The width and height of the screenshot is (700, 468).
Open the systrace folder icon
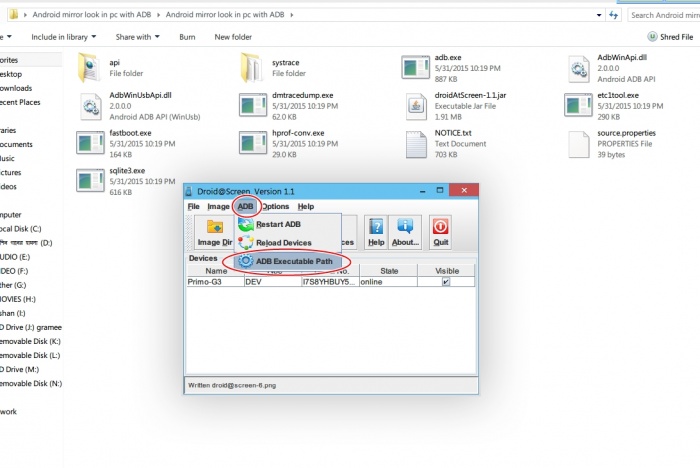pos(251,68)
